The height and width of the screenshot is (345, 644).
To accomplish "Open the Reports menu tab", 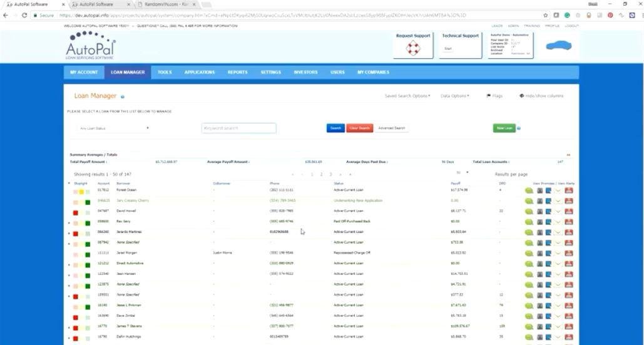I will [238, 72].
